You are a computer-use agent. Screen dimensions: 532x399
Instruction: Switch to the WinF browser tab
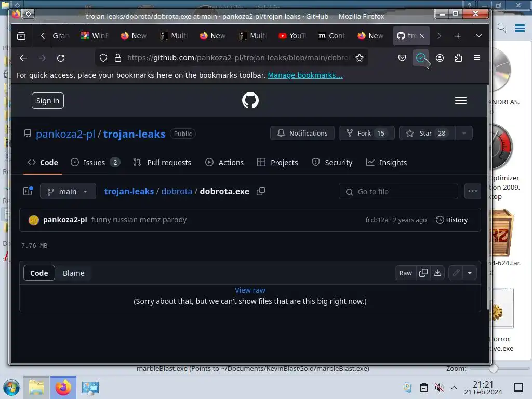[95, 36]
